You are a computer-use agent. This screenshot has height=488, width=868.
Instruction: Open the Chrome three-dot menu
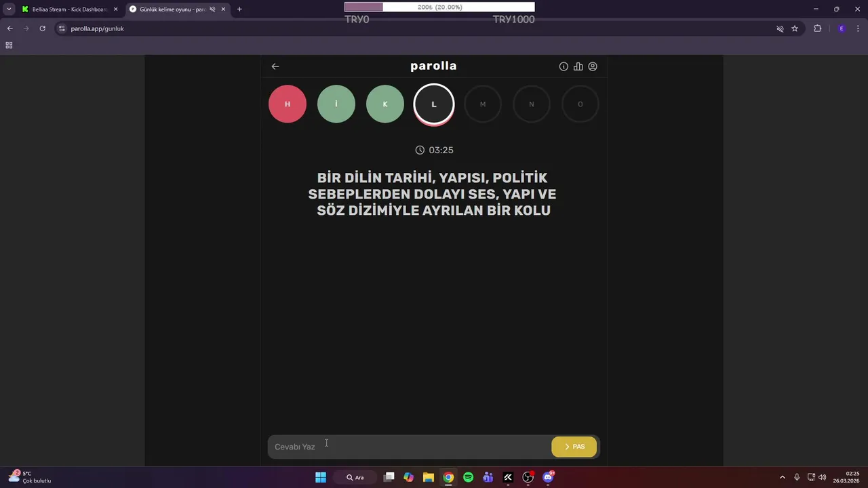click(858, 28)
